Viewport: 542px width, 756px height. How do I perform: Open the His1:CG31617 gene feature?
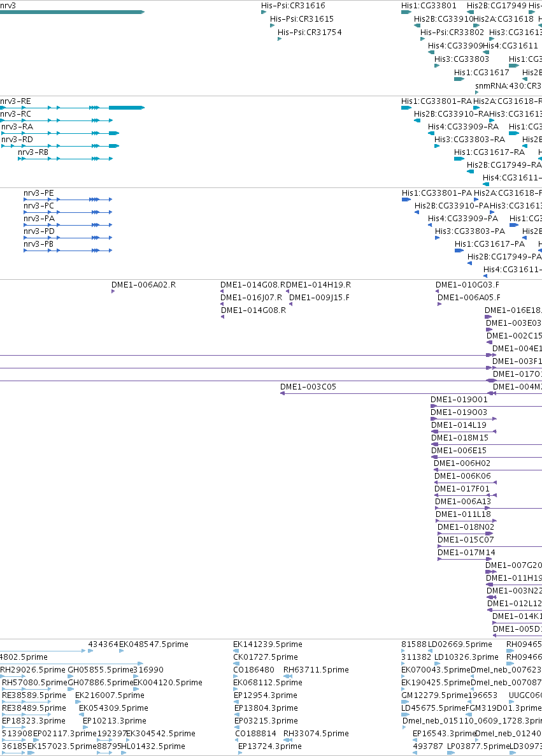[481, 72]
